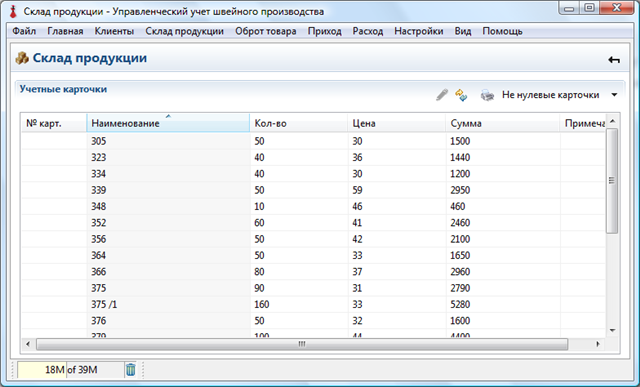Select the row named 305
The width and height of the screenshot is (640, 387).
coord(313,141)
